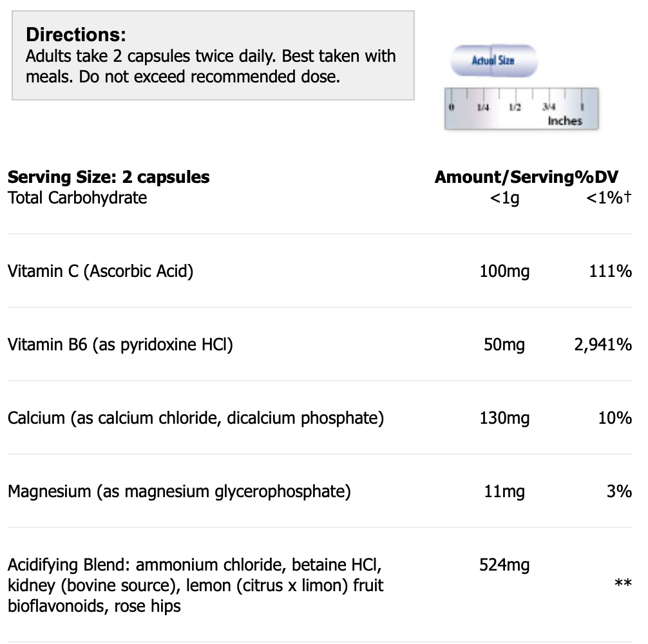This screenshot has width=648, height=644.
Task: Select Vitamin C (Ascorbic Acid) row
Action: pos(100,271)
